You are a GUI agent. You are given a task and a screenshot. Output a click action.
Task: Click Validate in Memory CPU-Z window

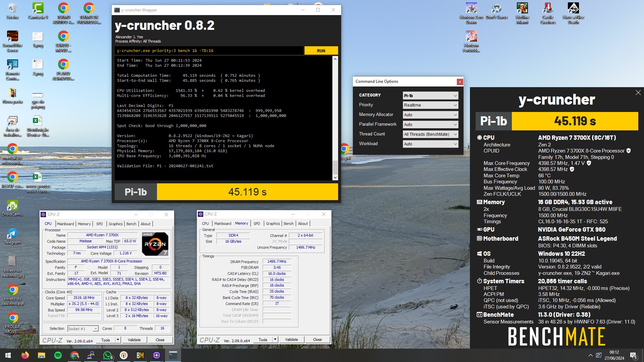point(291,340)
